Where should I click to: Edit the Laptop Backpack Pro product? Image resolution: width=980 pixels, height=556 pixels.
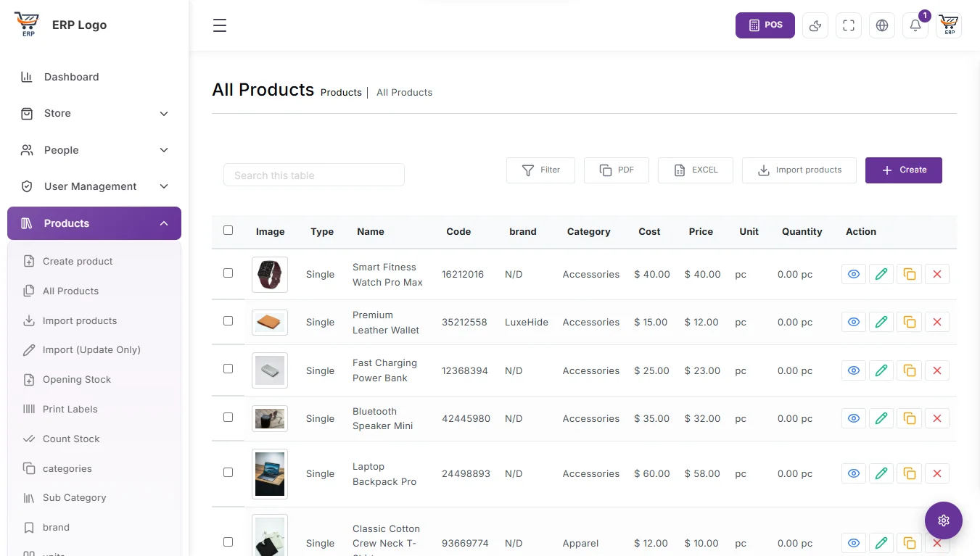pos(881,473)
